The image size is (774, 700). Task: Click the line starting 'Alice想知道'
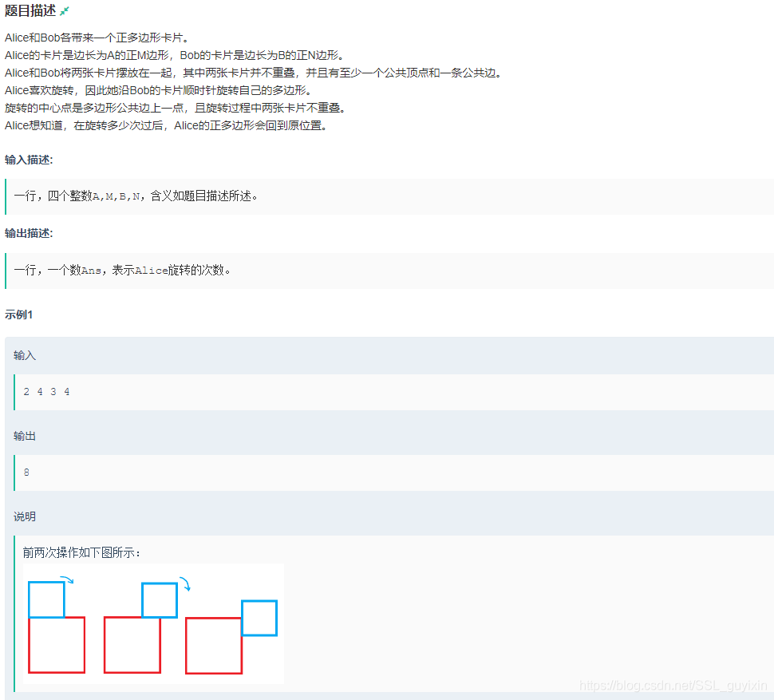166,126
